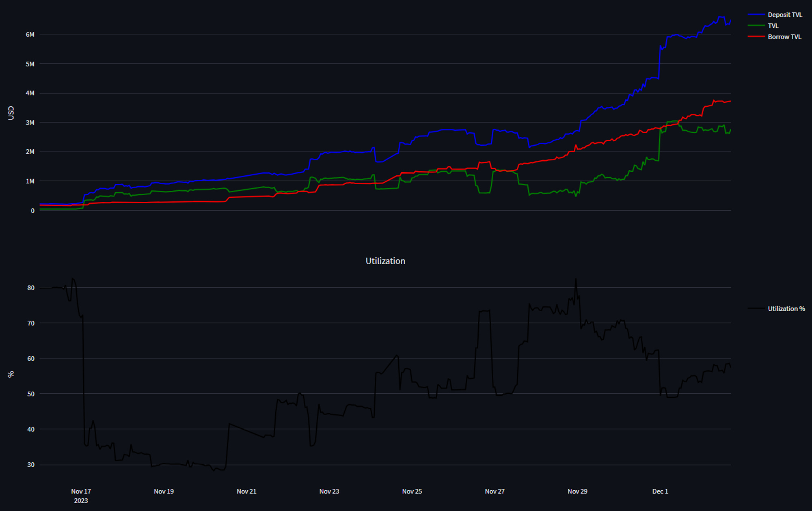Click the black Utilization % legend line swatch
812x511 pixels.
[756, 308]
